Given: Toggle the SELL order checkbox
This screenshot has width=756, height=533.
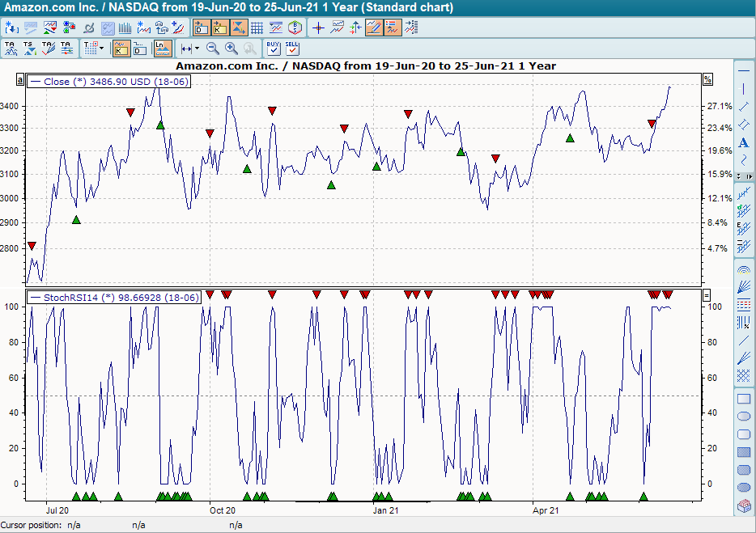Looking at the screenshot, I should click(291, 49).
